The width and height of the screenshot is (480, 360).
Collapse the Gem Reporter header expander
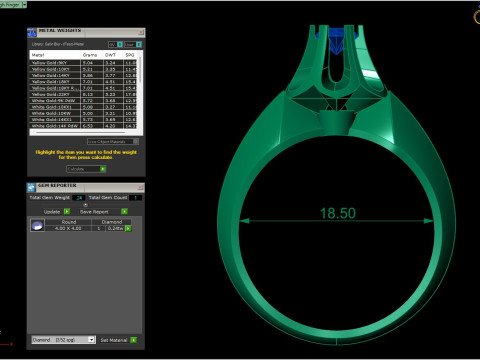[85, 205]
